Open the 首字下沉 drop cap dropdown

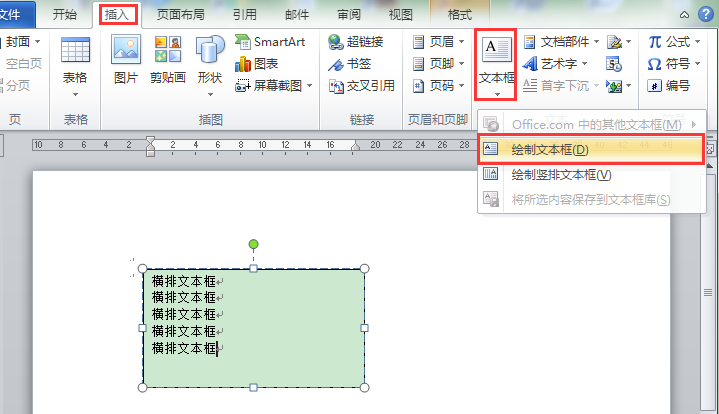(x=561, y=85)
